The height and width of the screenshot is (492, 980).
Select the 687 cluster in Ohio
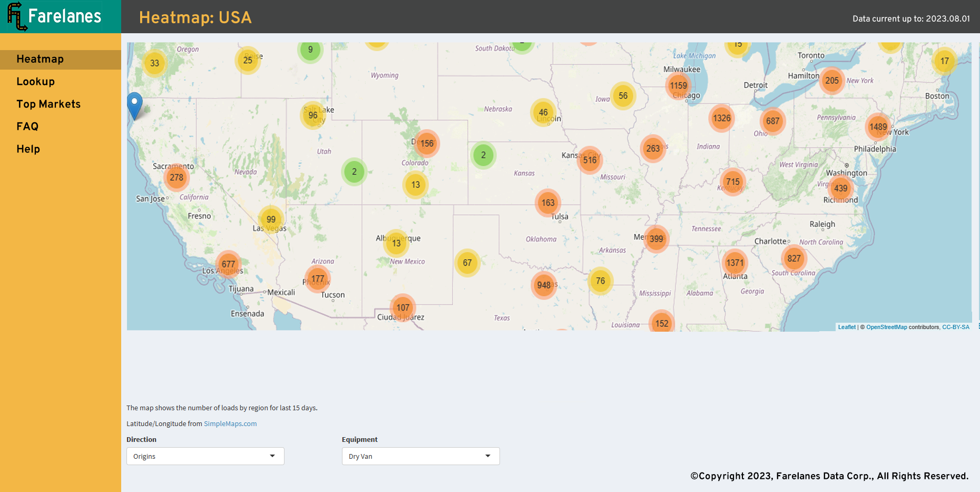(x=773, y=121)
